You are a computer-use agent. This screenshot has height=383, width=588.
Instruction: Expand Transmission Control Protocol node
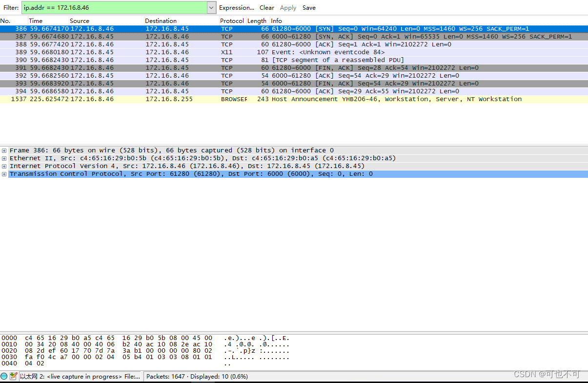[x=4, y=174]
